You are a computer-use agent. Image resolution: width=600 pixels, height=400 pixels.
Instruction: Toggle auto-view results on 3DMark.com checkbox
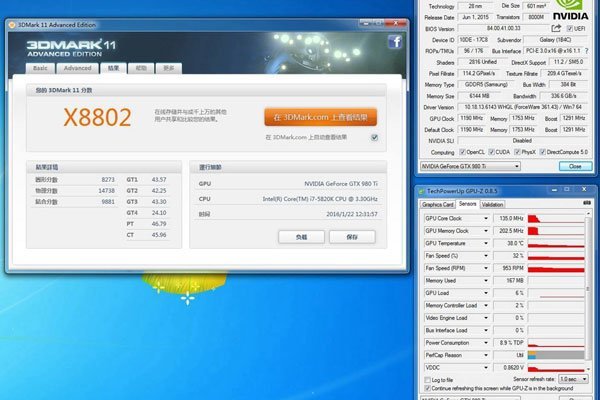coord(374,137)
